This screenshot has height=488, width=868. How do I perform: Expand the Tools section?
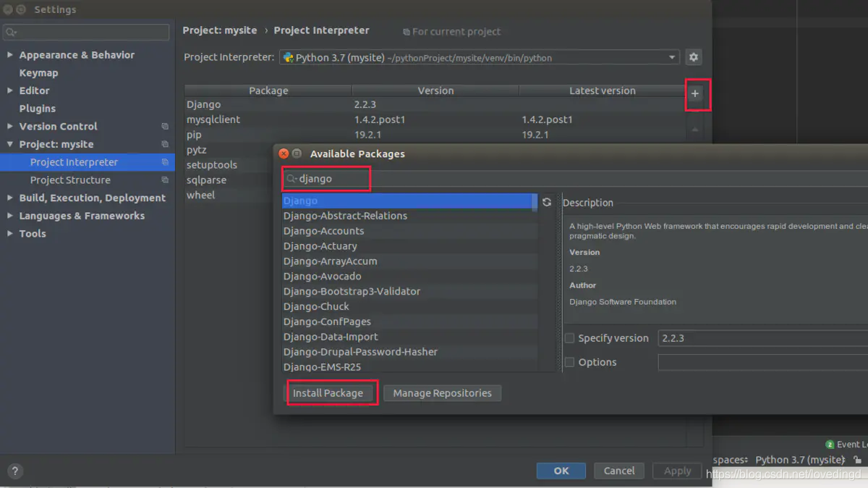[x=9, y=233]
